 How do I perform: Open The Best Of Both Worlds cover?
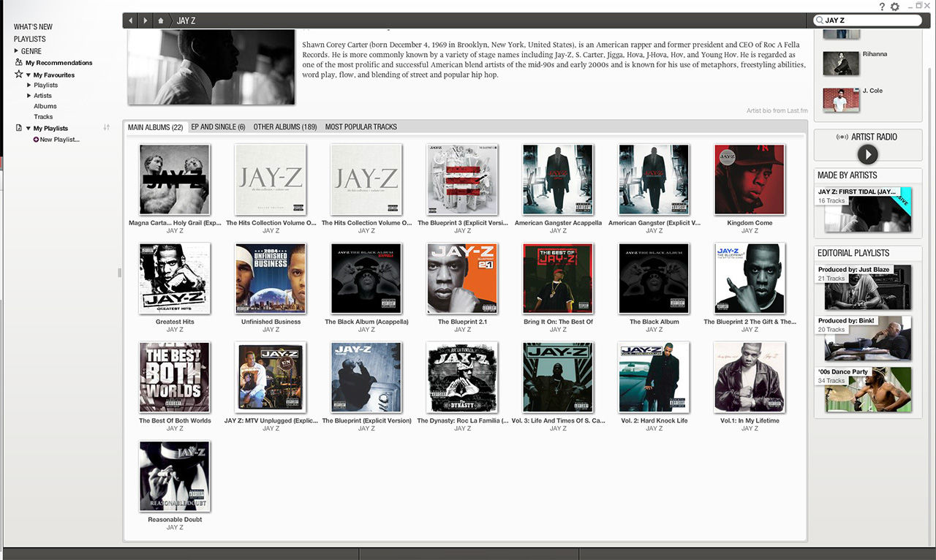[x=175, y=377]
